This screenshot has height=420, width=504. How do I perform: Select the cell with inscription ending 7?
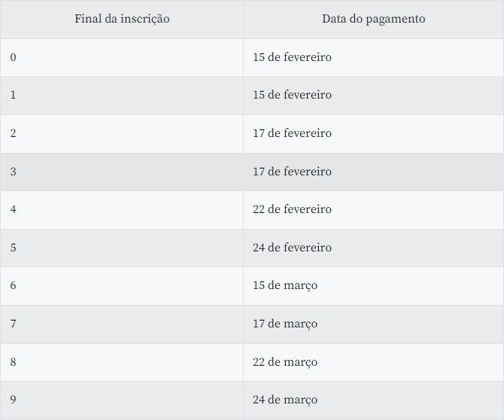pos(14,324)
